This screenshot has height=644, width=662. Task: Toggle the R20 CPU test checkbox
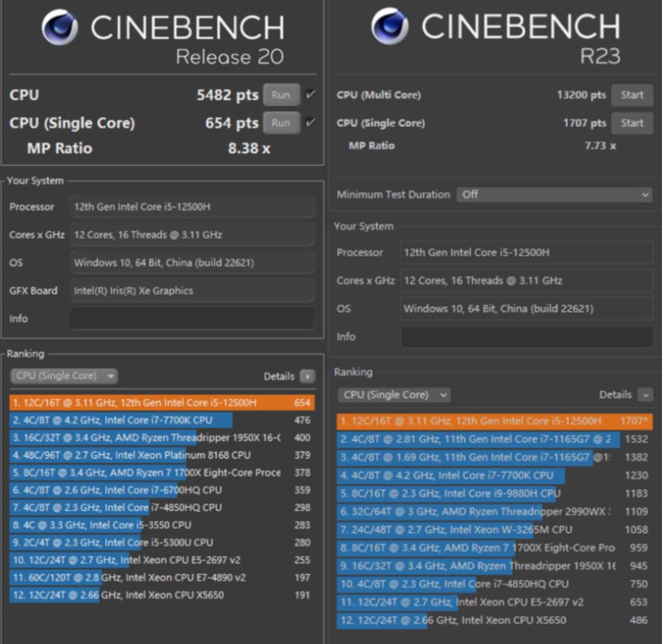tap(310, 95)
